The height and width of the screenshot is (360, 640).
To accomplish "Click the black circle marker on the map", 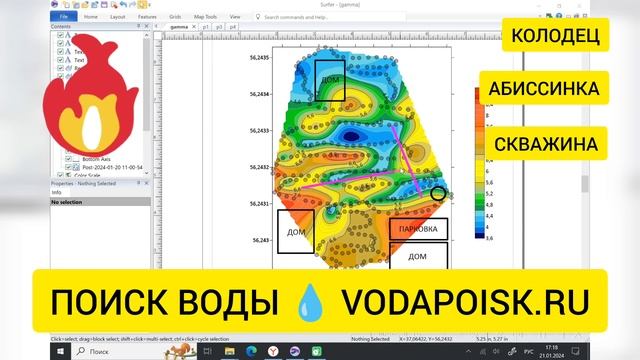I will coord(438,193).
